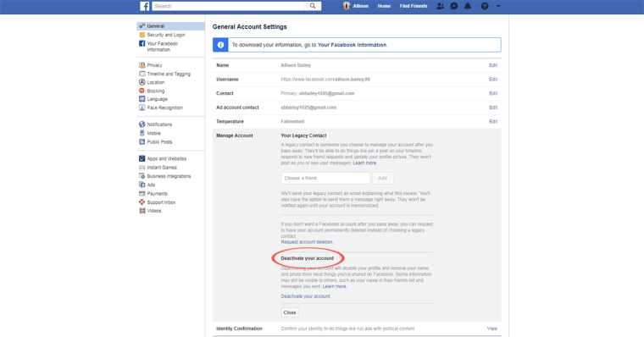Click the Face Recognition sidebar icon
This screenshot has height=337, width=644.
(x=142, y=108)
